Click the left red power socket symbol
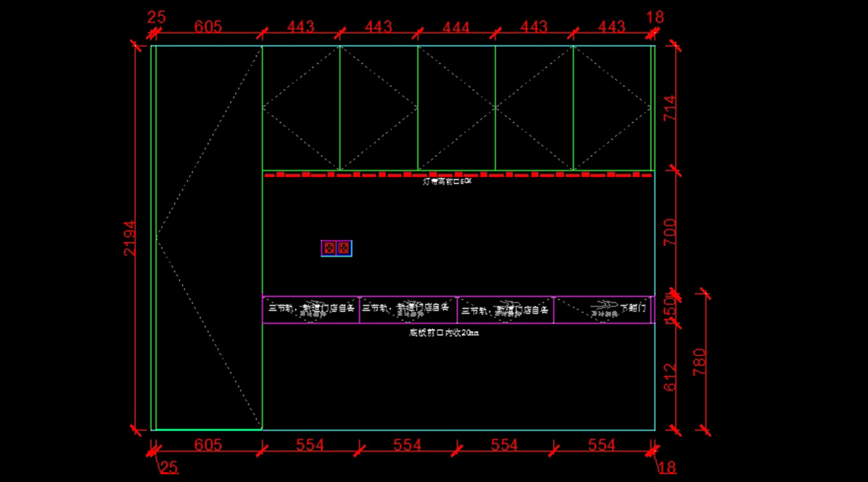The height and width of the screenshot is (482, 868). (329, 249)
